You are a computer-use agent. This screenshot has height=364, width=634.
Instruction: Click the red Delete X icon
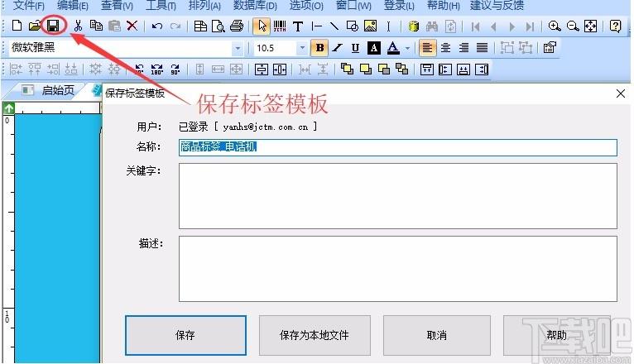tap(132, 26)
